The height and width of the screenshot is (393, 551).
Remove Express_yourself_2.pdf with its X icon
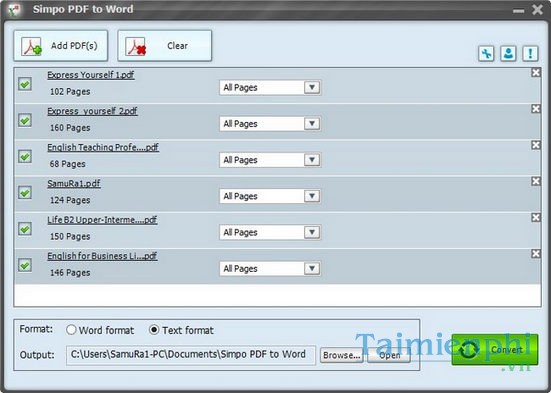pos(536,109)
